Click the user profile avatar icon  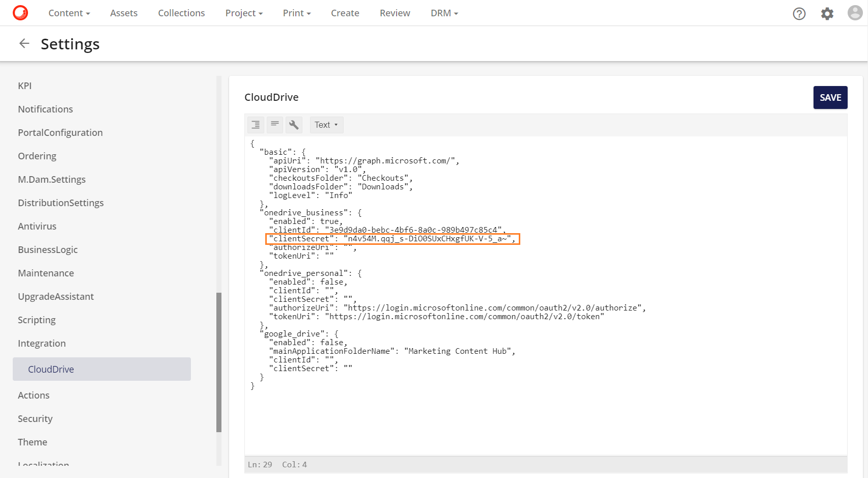(854, 13)
